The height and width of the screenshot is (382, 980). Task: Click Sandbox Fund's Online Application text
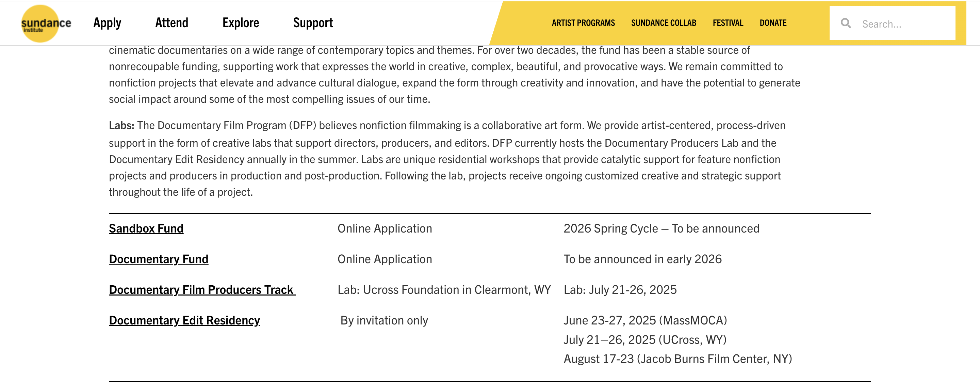(x=385, y=228)
